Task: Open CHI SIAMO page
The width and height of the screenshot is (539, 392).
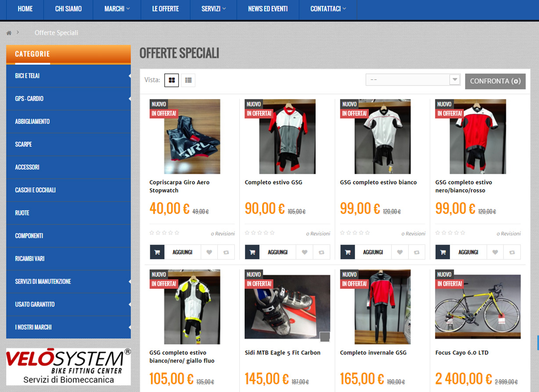Action: 68,9
